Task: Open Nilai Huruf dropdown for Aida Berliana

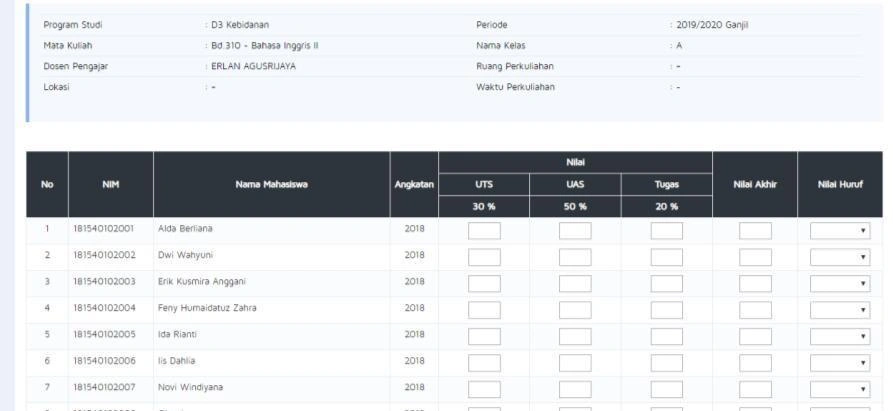Action: coord(840,231)
